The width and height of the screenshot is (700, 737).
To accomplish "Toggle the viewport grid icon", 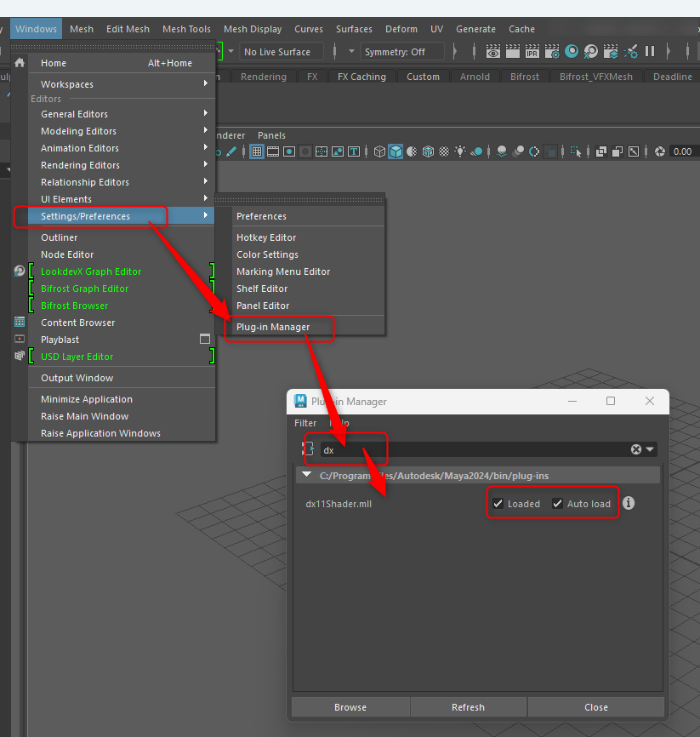I will pyautogui.click(x=257, y=151).
